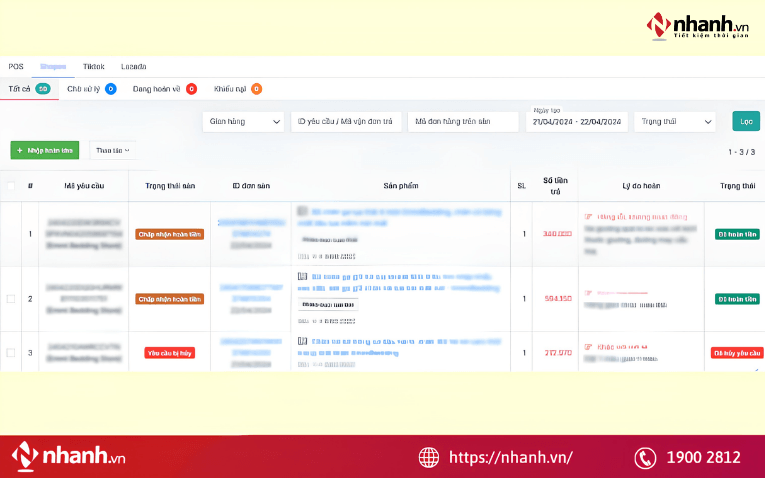Click the Lọc filter button
The width and height of the screenshot is (765, 478).
pos(746,121)
